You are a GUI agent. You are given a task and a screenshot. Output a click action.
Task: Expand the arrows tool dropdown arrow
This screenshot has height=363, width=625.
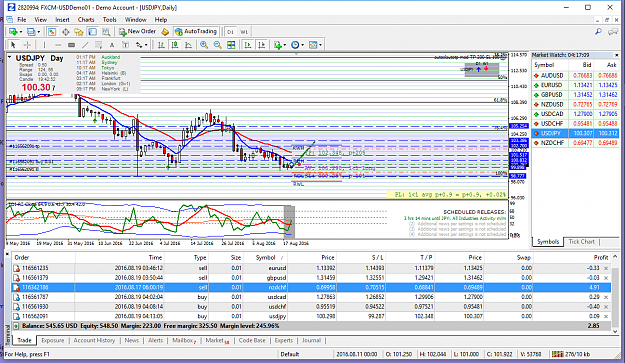[146, 45]
